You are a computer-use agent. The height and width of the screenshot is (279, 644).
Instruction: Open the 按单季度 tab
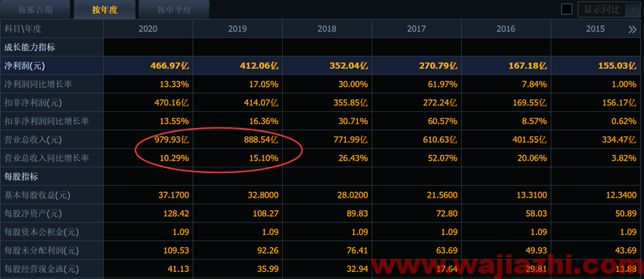tap(174, 9)
